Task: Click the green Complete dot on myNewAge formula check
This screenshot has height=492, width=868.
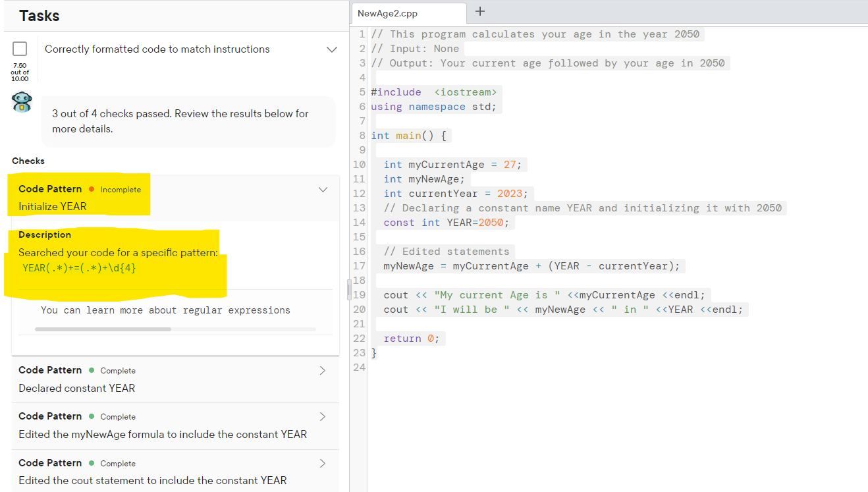Action: pyautogui.click(x=91, y=416)
